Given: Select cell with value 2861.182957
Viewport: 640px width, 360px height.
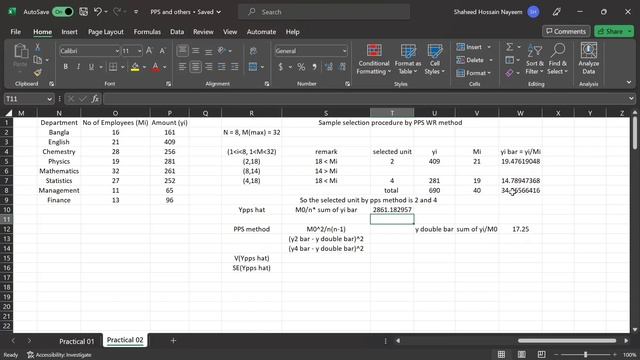Looking at the screenshot, I should tap(392, 210).
